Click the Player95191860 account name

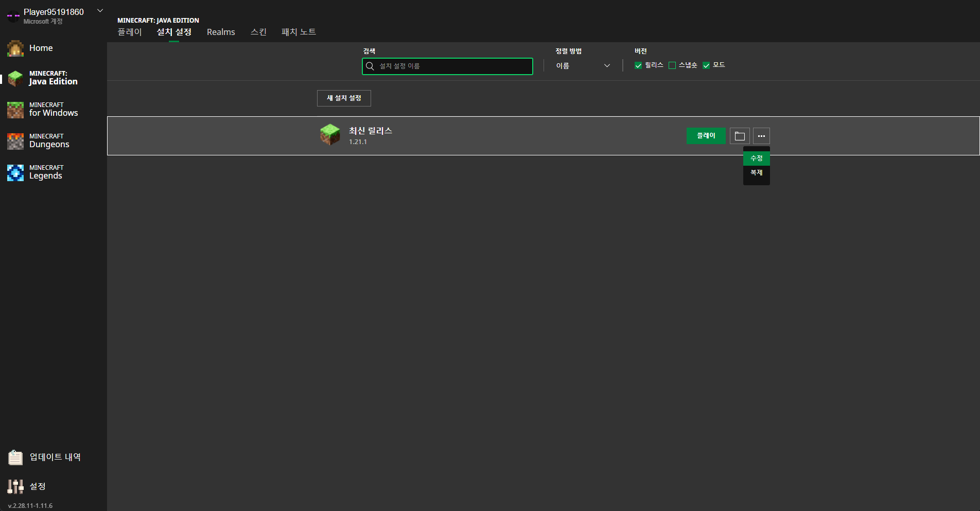point(54,12)
